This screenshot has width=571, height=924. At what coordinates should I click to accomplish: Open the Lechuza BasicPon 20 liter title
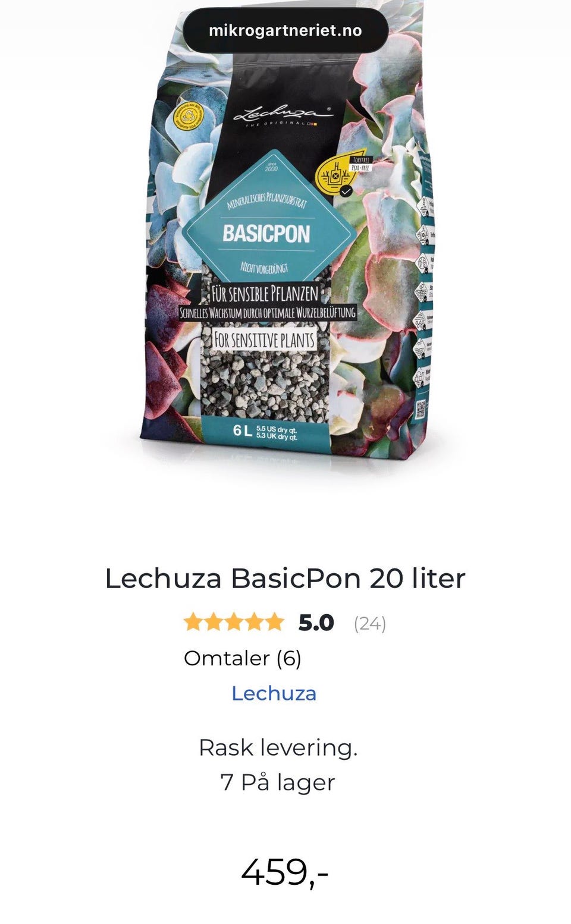285,578
